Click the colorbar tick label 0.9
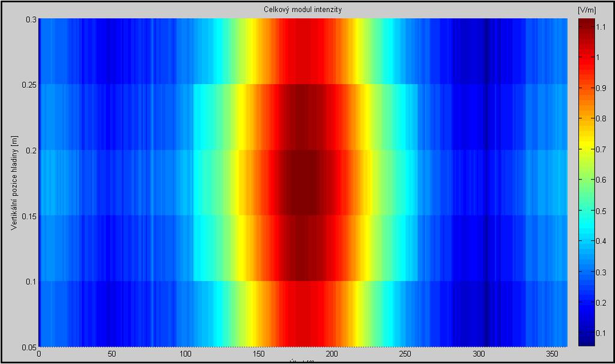Screen dimensions: 615x364 pos(601,88)
